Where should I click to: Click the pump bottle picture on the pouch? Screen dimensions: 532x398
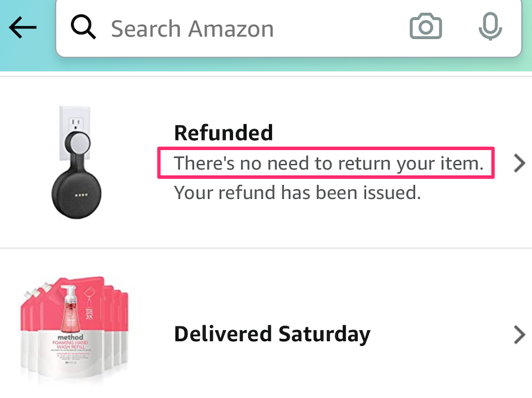68,308
